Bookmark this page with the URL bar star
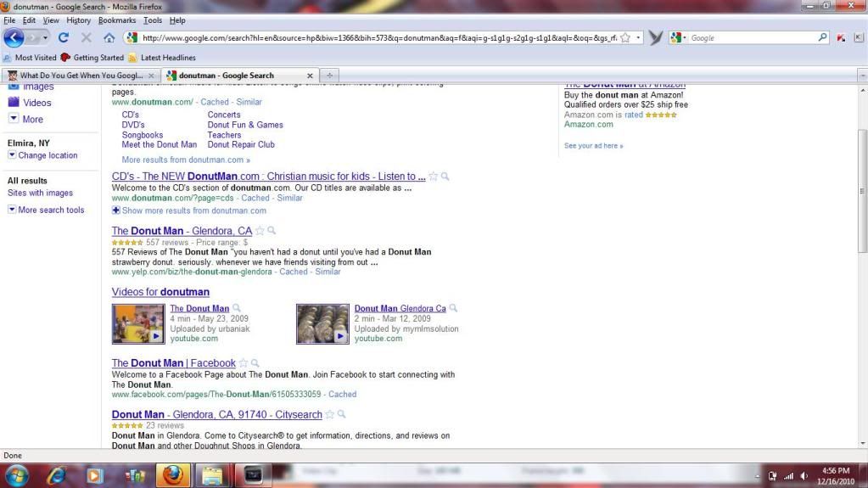 click(x=625, y=38)
